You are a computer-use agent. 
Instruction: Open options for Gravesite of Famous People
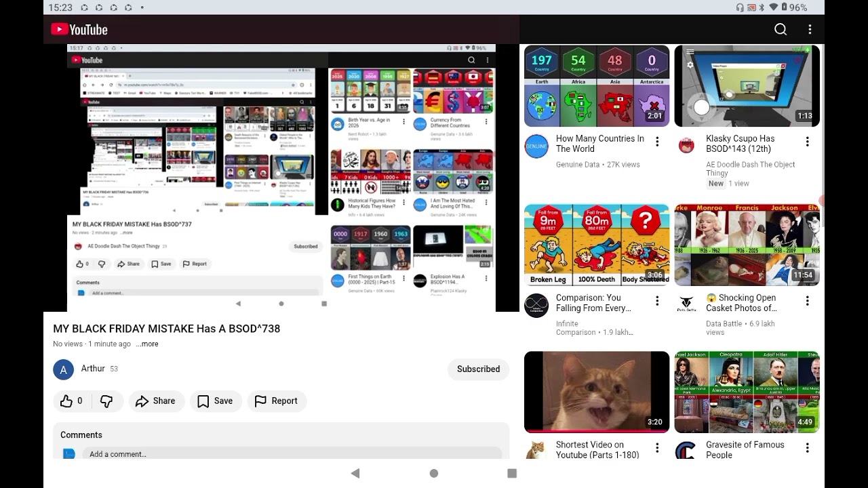coord(807,448)
